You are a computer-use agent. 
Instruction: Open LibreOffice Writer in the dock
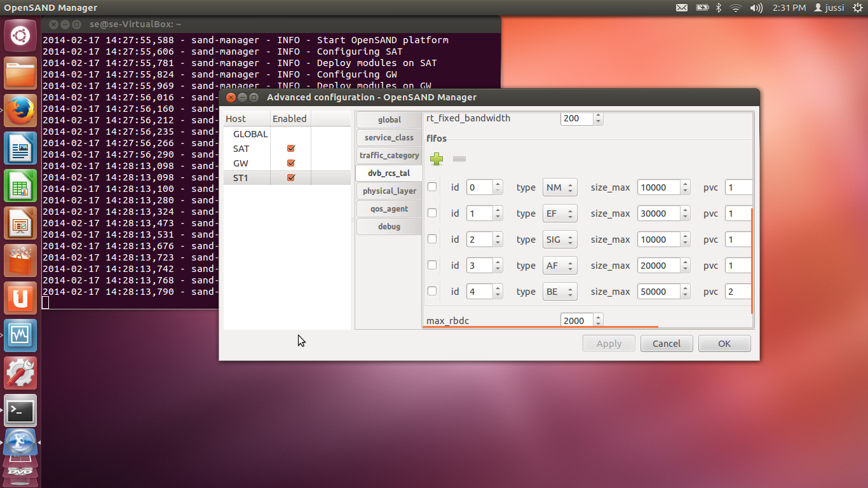tap(20, 149)
